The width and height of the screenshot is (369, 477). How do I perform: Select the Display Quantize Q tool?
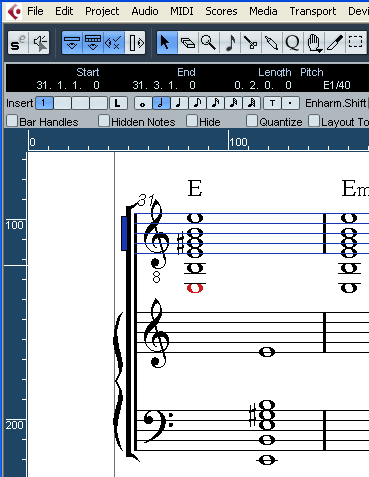pos(292,43)
